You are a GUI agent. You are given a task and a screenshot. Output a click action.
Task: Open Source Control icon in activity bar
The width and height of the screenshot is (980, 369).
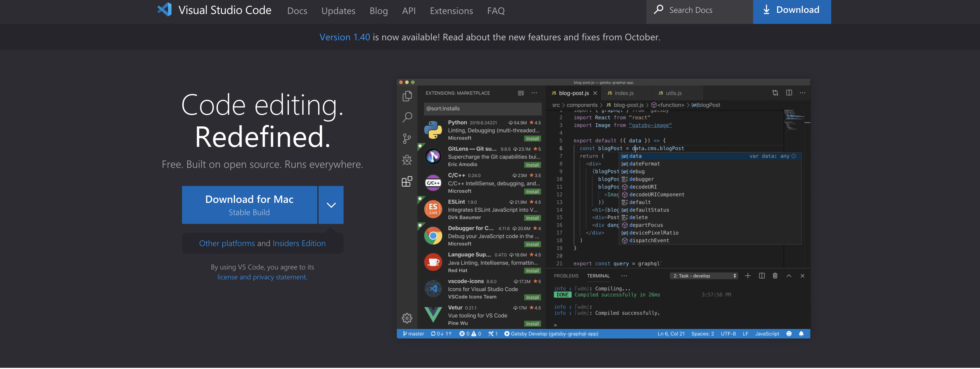click(x=407, y=139)
